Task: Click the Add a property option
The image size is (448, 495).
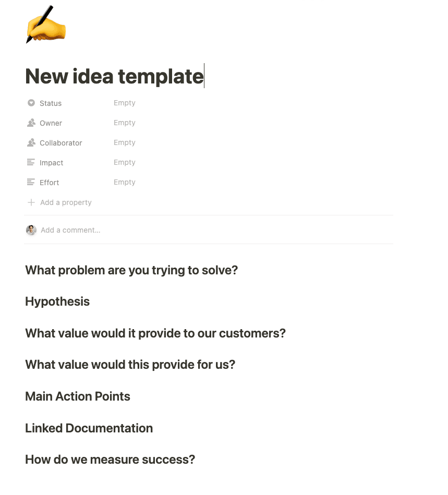Action: pos(66,202)
